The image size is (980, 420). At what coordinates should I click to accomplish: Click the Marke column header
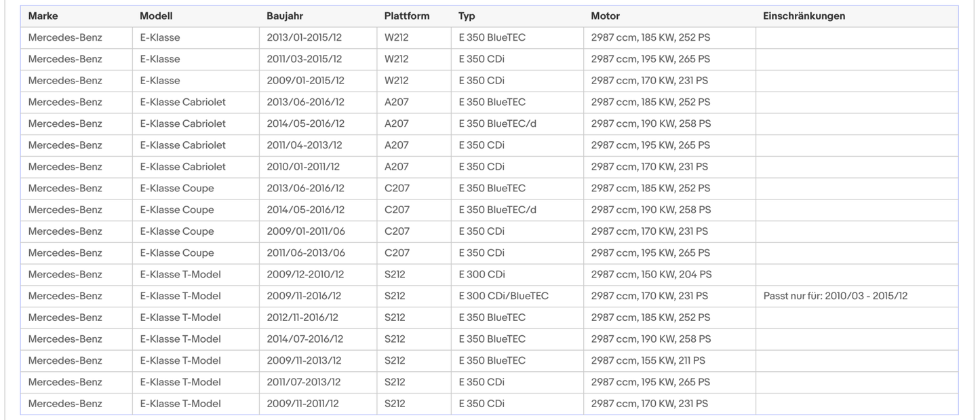pos(43,16)
